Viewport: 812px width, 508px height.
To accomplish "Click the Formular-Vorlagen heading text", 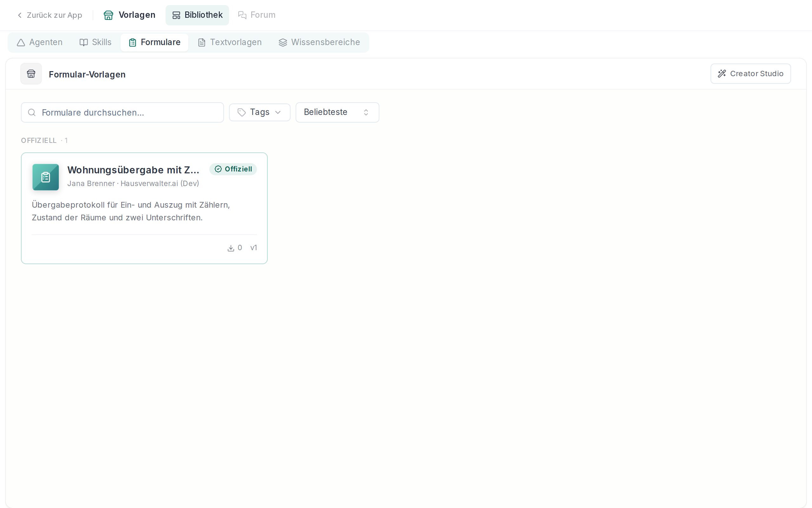I will click(x=87, y=74).
